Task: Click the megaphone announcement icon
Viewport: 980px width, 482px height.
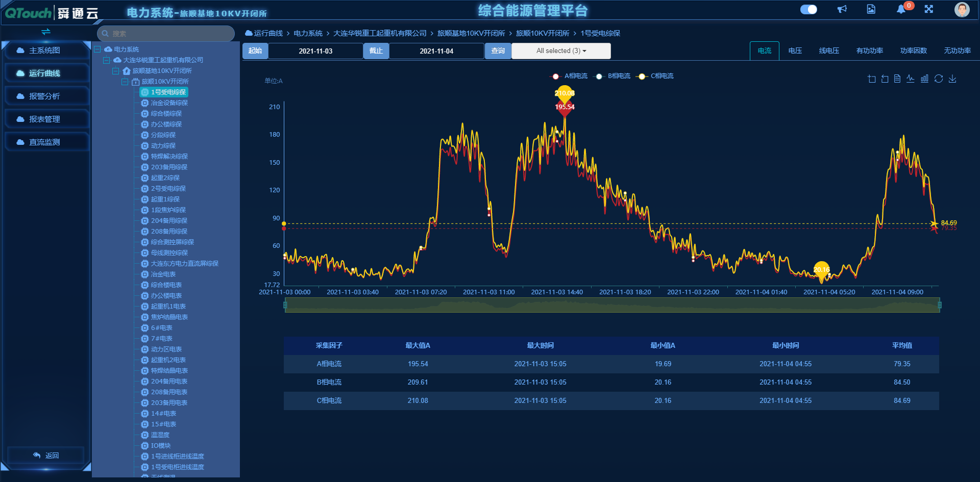Action: (842, 9)
